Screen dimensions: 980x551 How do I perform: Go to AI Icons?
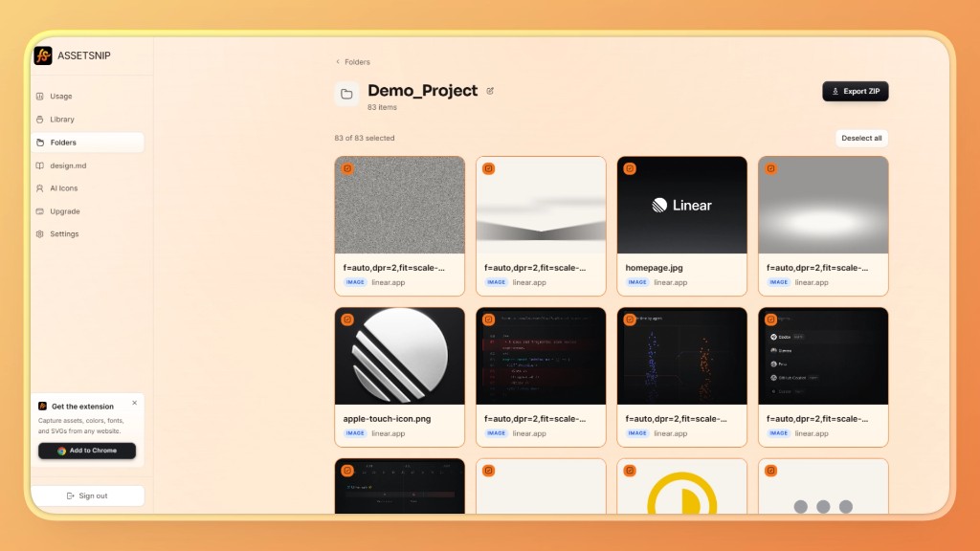click(87, 188)
